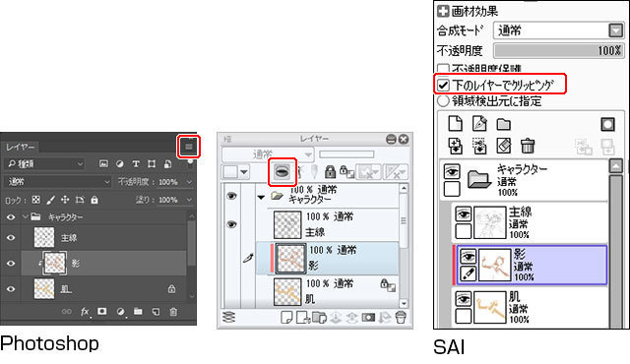Delete layer with Photoshop trash icon

click(x=173, y=312)
